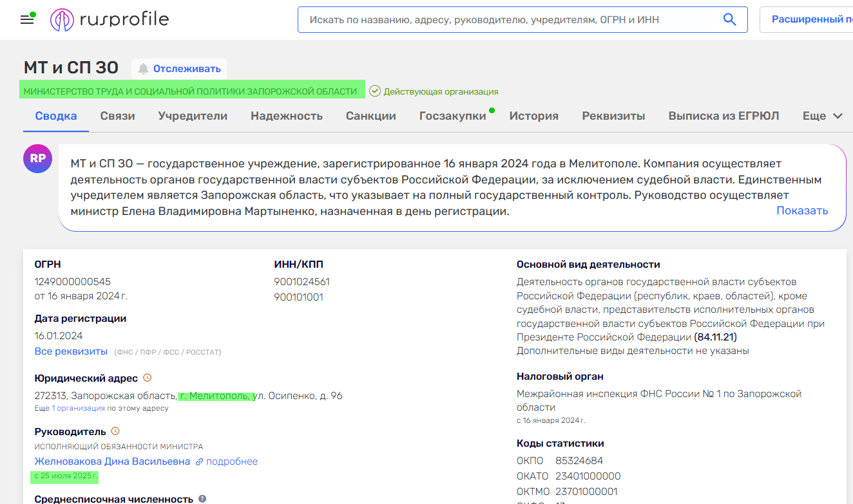Open Желновакова Дина Васильевна profile link
Screen dimensions: 853x504
(x=112, y=462)
